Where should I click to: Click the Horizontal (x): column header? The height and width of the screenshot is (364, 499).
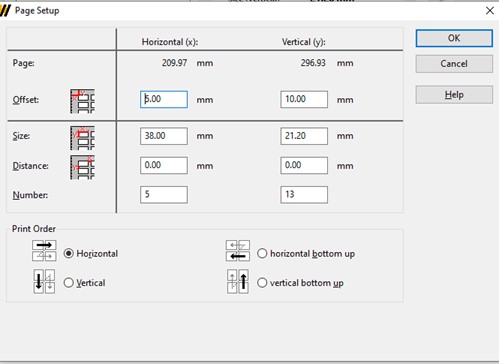coord(170,42)
